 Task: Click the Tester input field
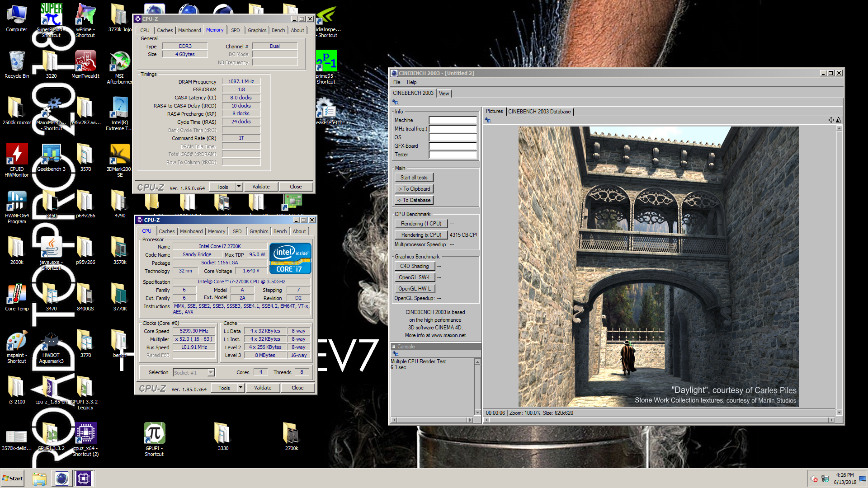point(453,155)
